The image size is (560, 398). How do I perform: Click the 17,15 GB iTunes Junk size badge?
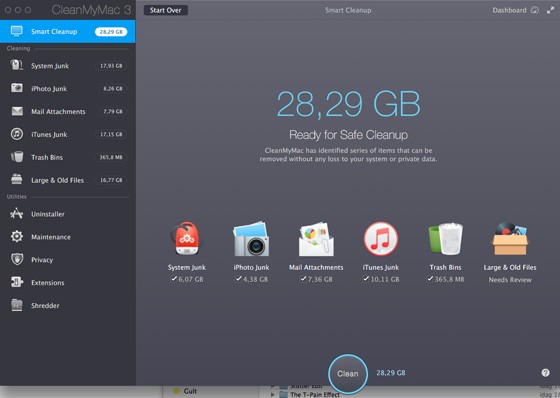pos(111,134)
